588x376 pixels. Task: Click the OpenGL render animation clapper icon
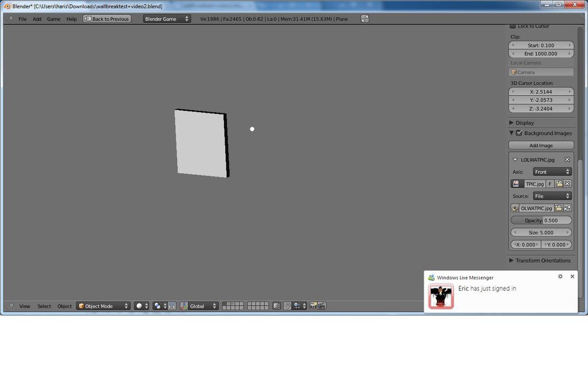click(322, 306)
